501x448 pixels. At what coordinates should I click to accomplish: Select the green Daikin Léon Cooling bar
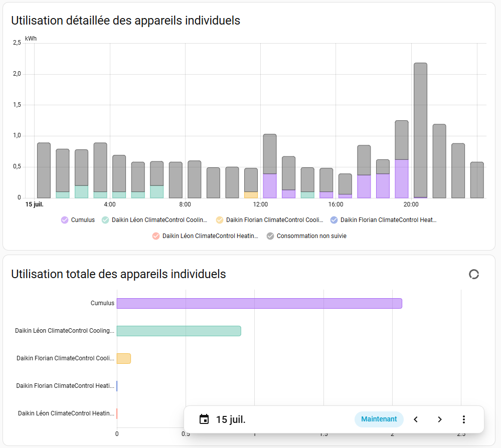179,331
